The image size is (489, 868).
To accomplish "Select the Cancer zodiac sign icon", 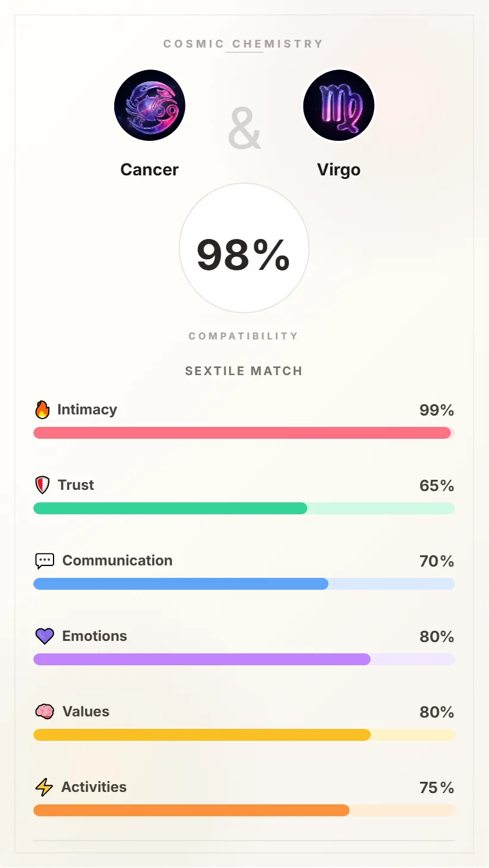I will pos(150,105).
